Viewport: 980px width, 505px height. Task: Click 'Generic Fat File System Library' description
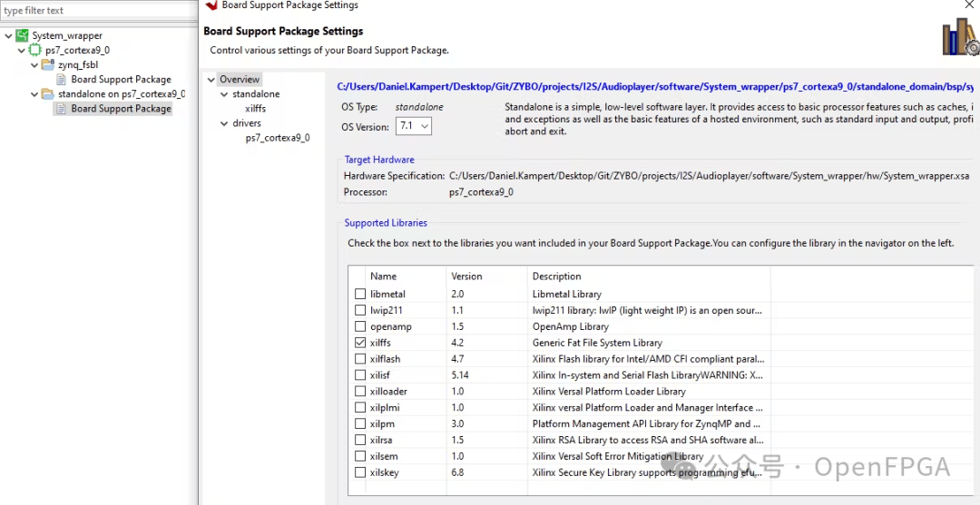pyautogui.click(x=597, y=343)
